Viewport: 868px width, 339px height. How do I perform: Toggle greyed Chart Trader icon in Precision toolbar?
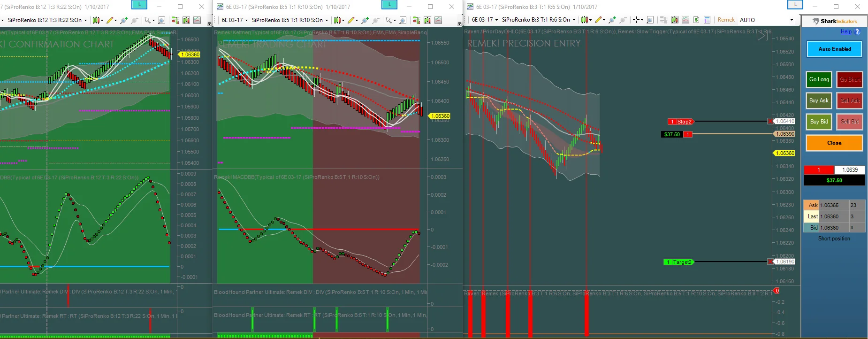click(663, 20)
